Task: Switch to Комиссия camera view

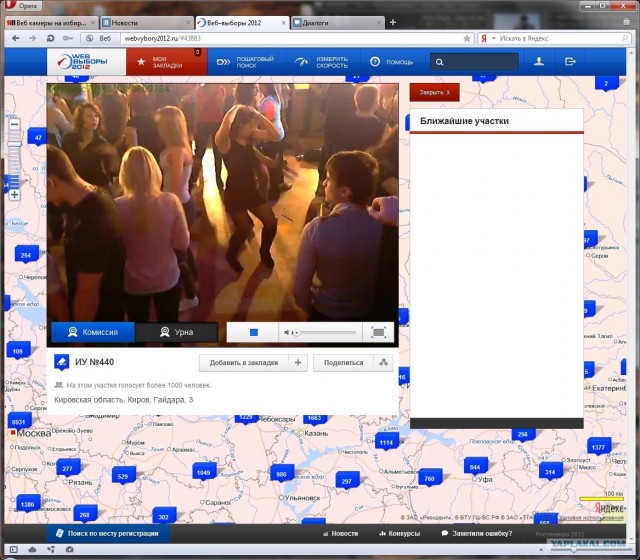Action: click(93, 332)
